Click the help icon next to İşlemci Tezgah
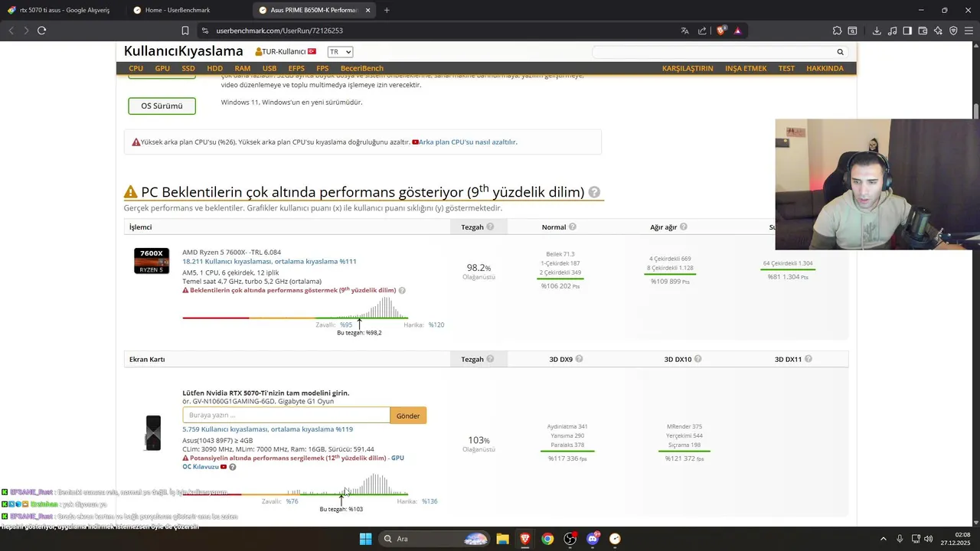The width and height of the screenshot is (980, 551). [490, 227]
